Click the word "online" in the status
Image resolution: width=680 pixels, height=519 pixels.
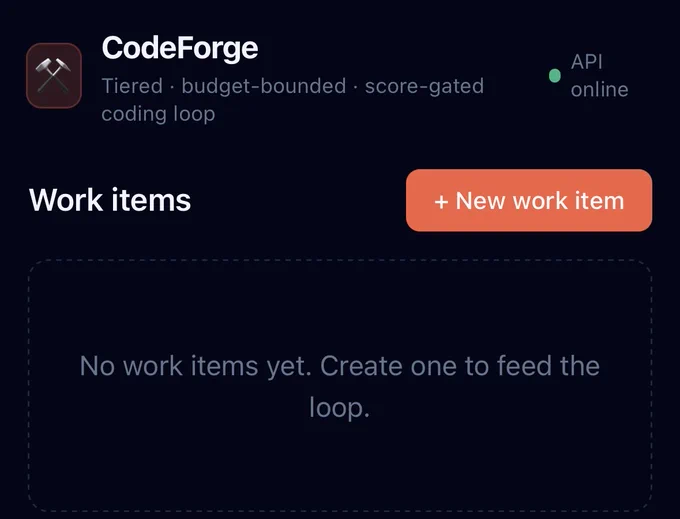pyautogui.click(x=599, y=89)
